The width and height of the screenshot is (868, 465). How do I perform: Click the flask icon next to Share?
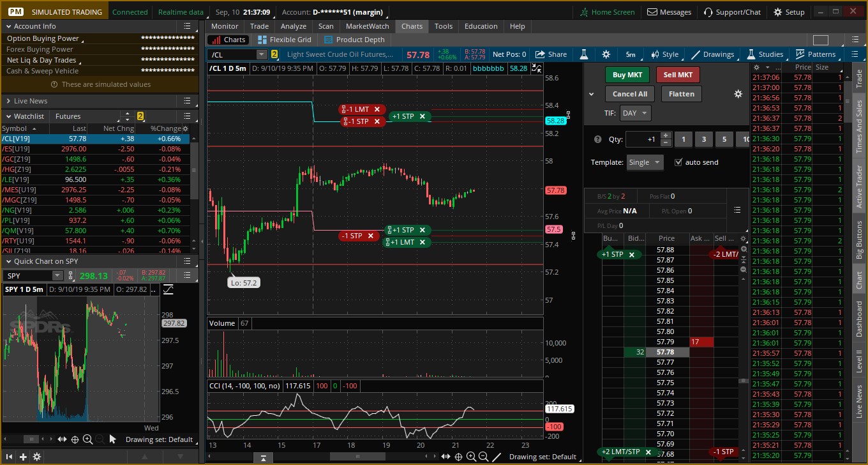(583, 54)
